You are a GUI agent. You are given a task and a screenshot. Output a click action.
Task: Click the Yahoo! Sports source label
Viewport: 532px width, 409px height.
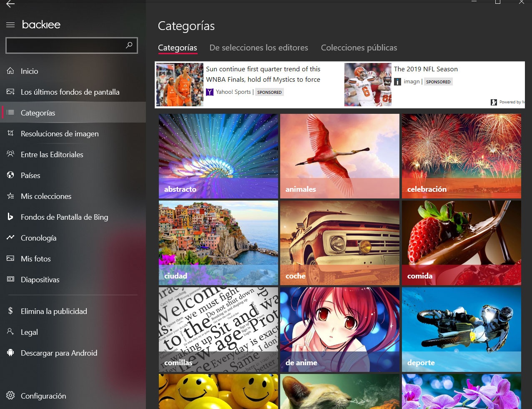point(233,92)
